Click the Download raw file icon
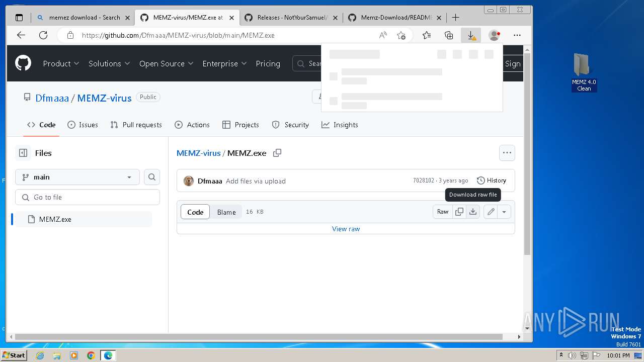The image size is (644, 362). point(473,212)
